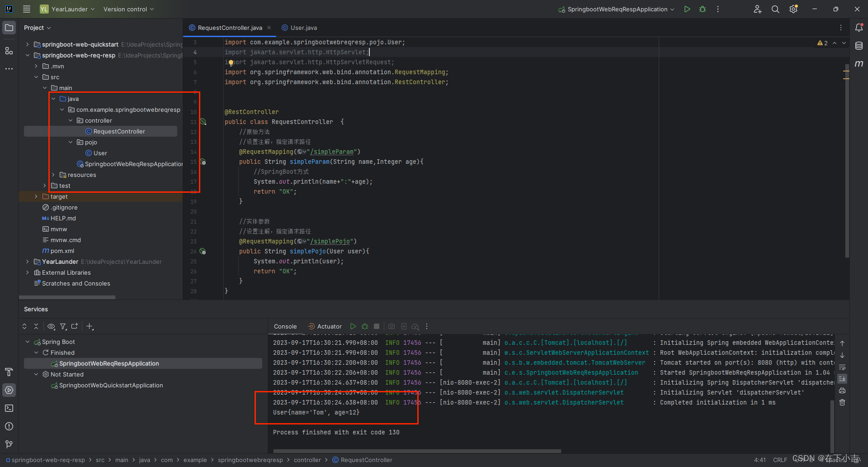
Task: Click the stop button in the console toolbar
Action: coord(377,326)
